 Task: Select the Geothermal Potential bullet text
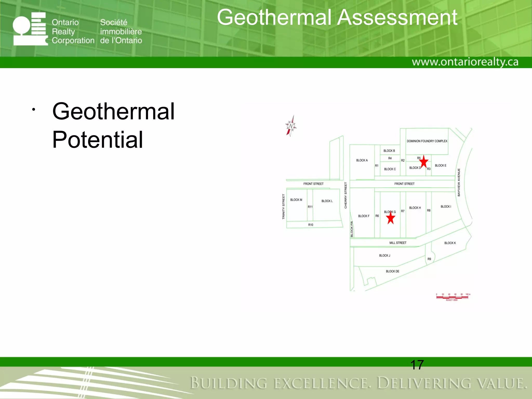[113, 125]
